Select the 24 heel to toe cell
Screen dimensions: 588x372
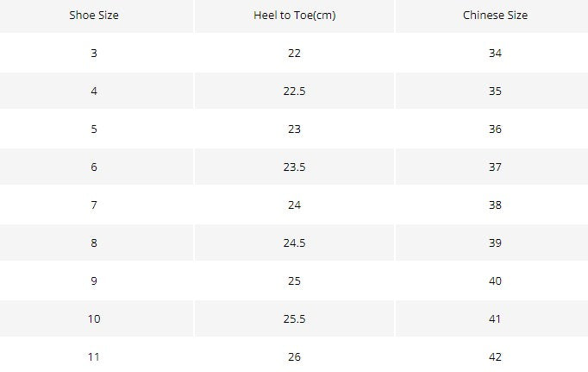tap(294, 205)
